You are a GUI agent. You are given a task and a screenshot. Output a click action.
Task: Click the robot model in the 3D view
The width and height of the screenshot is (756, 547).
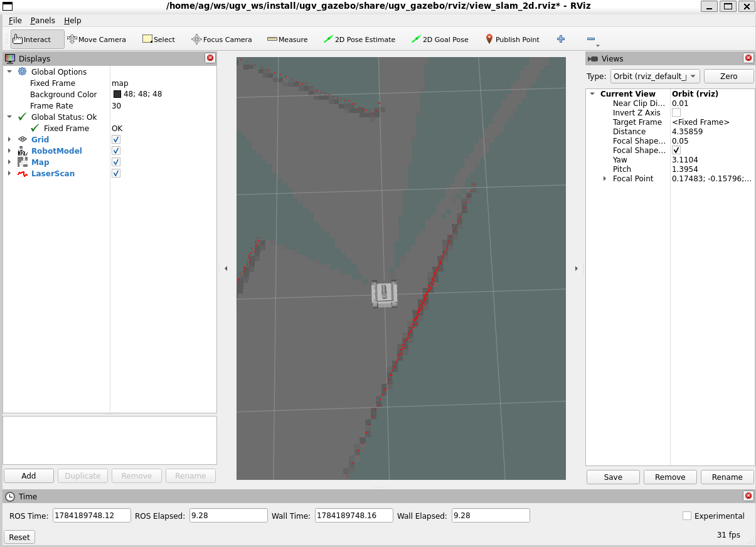[x=385, y=294]
